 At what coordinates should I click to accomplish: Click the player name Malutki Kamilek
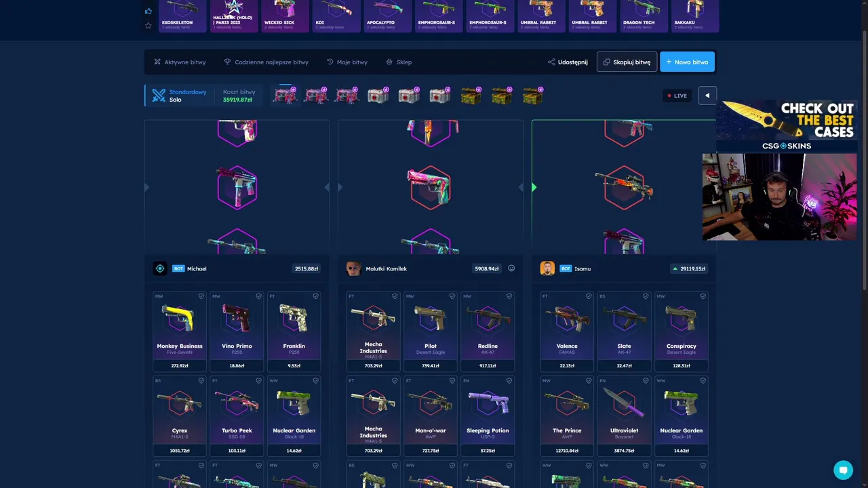387,268
